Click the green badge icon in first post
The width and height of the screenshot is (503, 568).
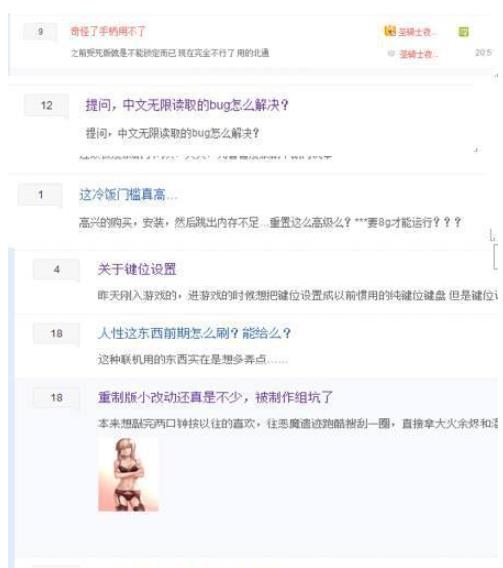coord(464,32)
